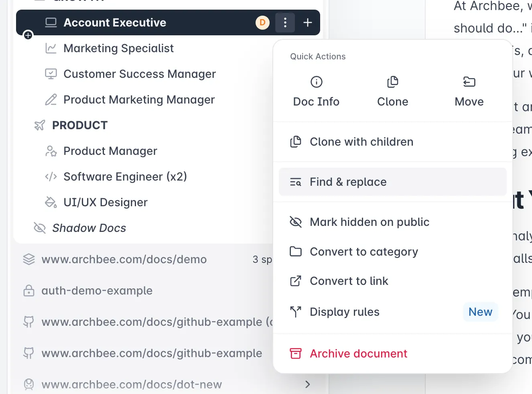The height and width of the screenshot is (394, 532).
Task: Open the three-dot menu on Account Executive
Action: [285, 22]
